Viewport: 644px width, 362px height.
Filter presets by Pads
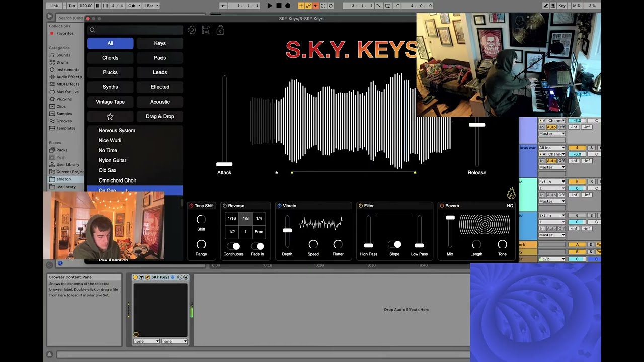point(160,58)
